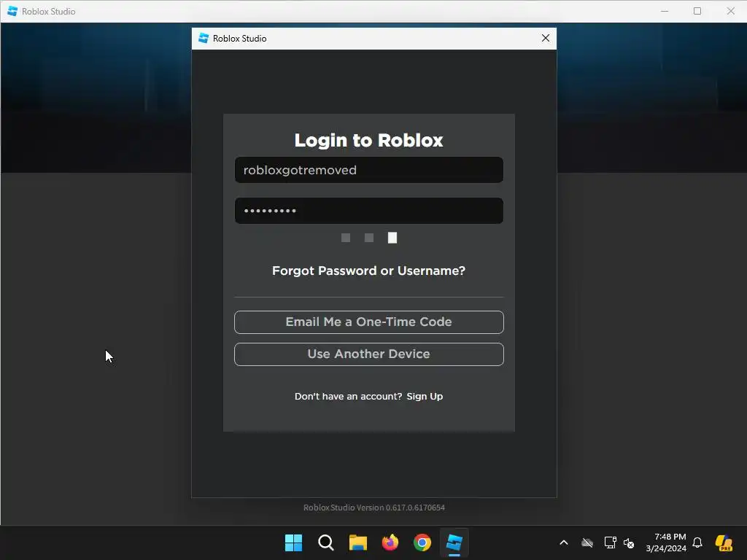Click the Don't have an account? text
This screenshot has width=747, height=560.
tap(348, 396)
